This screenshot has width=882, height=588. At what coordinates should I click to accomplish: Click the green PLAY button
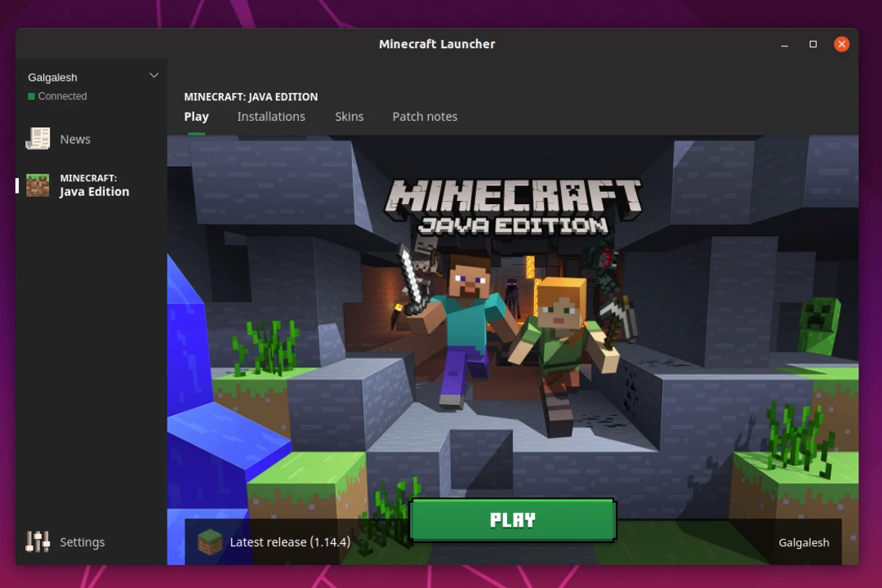coord(512,520)
